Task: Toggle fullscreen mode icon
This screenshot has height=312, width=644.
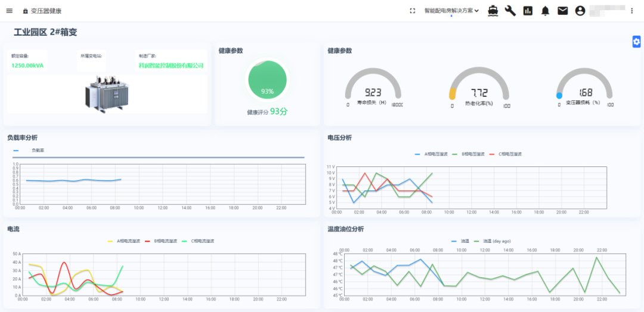Action: [x=412, y=11]
